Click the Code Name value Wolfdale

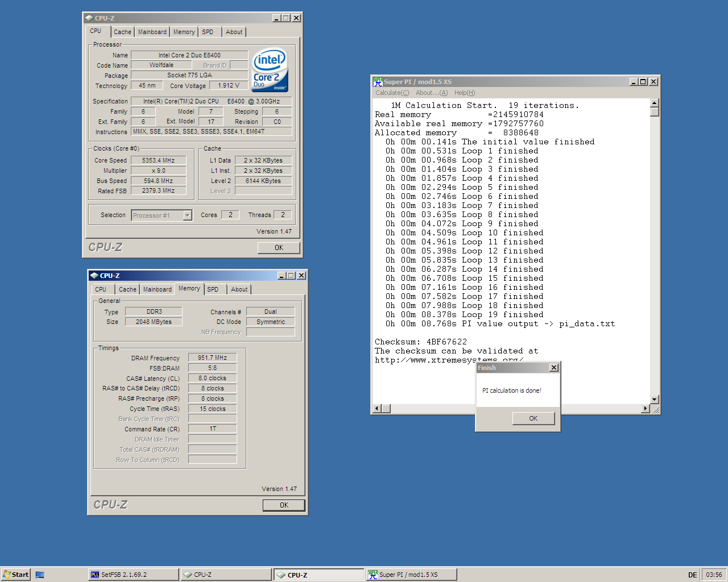coord(162,65)
